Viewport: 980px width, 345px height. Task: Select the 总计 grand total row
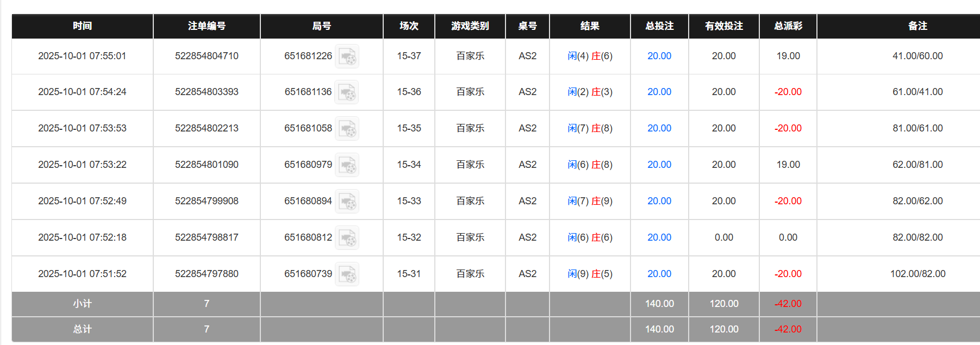[82, 329]
